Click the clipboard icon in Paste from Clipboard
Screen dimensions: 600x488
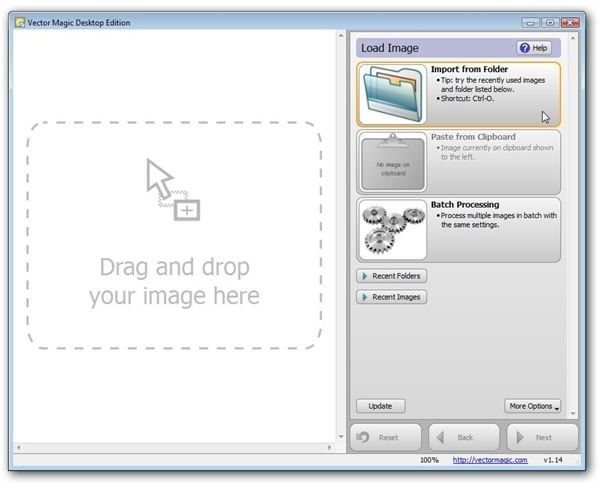click(x=393, y=162)
